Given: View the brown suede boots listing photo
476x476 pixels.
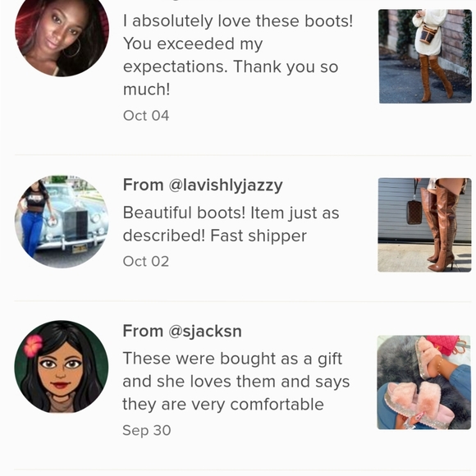Looking at the screenshot, I should [x=425, y=56].
